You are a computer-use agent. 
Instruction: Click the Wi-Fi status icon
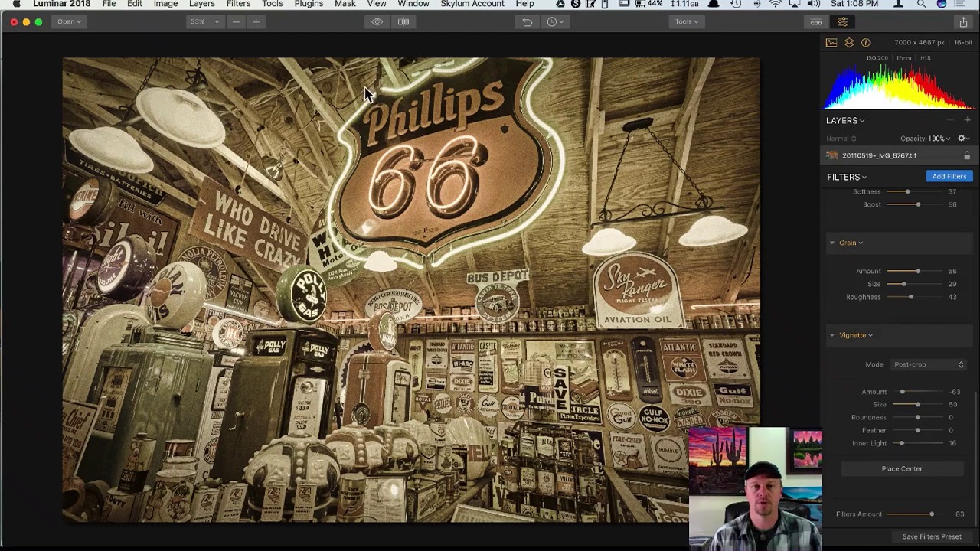coord(776,5)
